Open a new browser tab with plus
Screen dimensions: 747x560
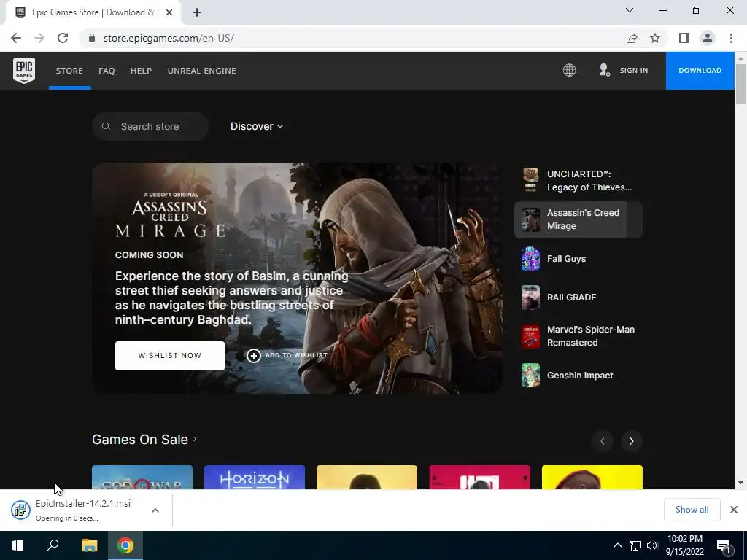(197, 12)
